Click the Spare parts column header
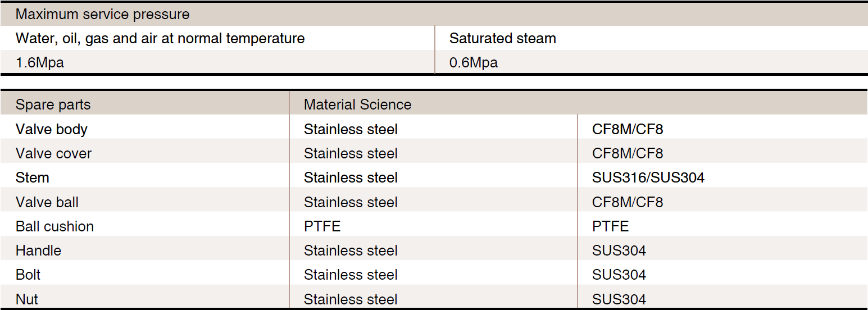Image resolution: width=868 pixels, height=310 pixels. [53, 104]
